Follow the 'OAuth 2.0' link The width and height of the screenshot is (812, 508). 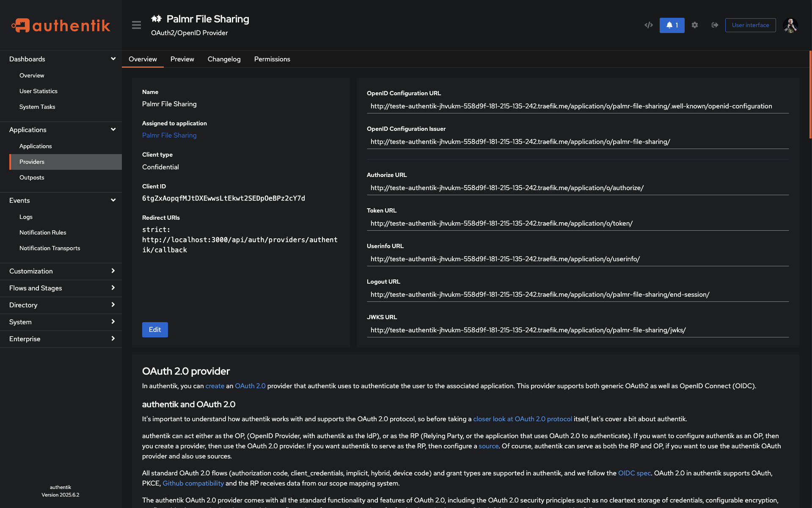coord(250,386)
